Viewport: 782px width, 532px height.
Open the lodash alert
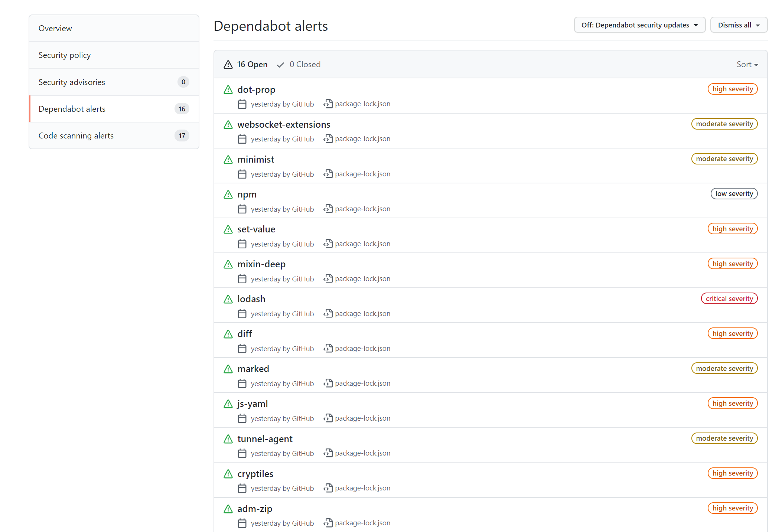point(251,299)
